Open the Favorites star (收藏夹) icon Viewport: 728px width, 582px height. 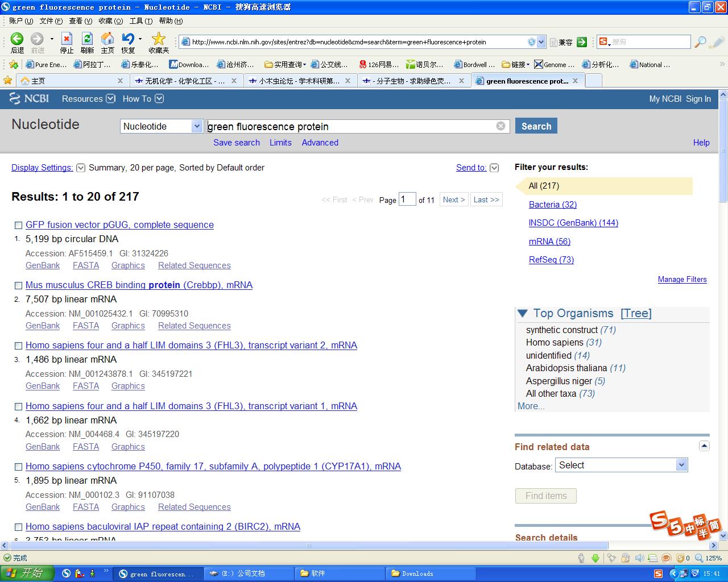159,39
